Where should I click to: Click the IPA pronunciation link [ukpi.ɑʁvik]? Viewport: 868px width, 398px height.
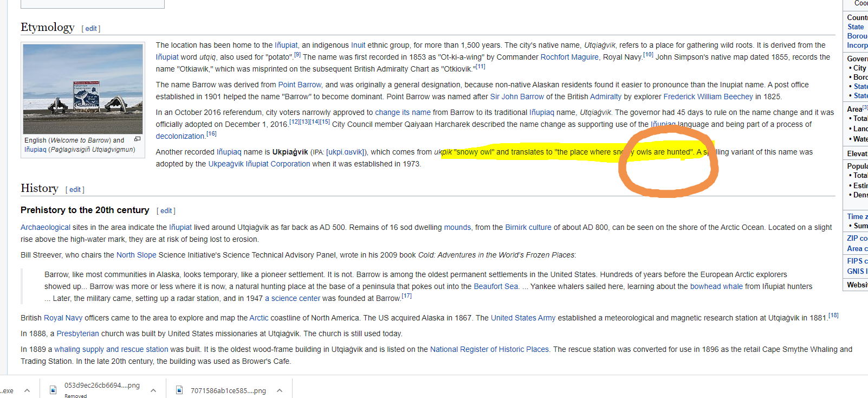pyautogui.click(x=347, y=152)
